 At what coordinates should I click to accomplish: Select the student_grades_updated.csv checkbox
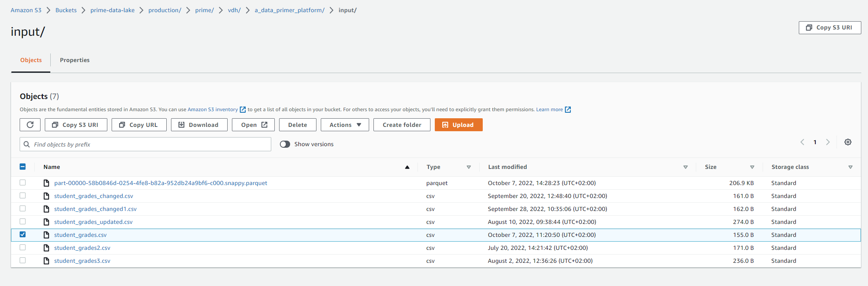point(23,222)
